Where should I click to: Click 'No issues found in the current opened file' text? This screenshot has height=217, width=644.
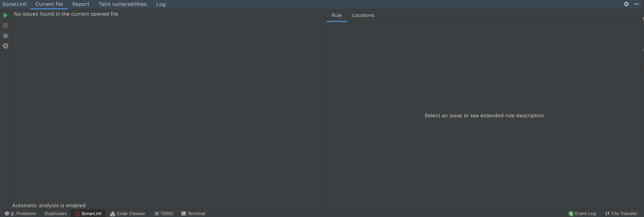[x=66, y=14]
